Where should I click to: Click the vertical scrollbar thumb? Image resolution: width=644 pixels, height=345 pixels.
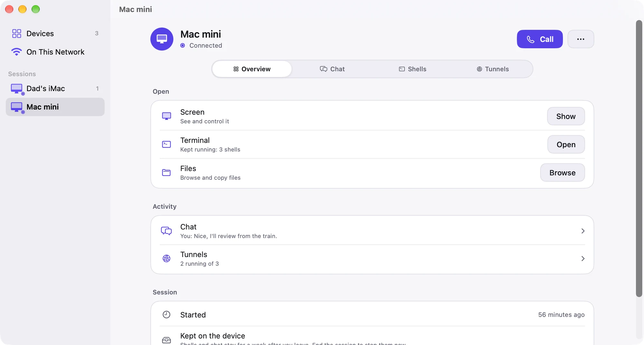tap(639, 158)
